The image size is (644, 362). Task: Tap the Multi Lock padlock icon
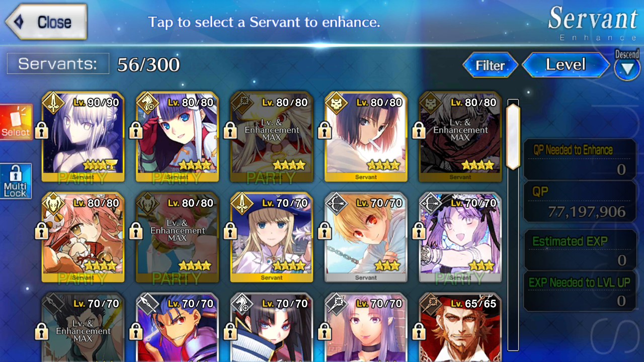16,181
